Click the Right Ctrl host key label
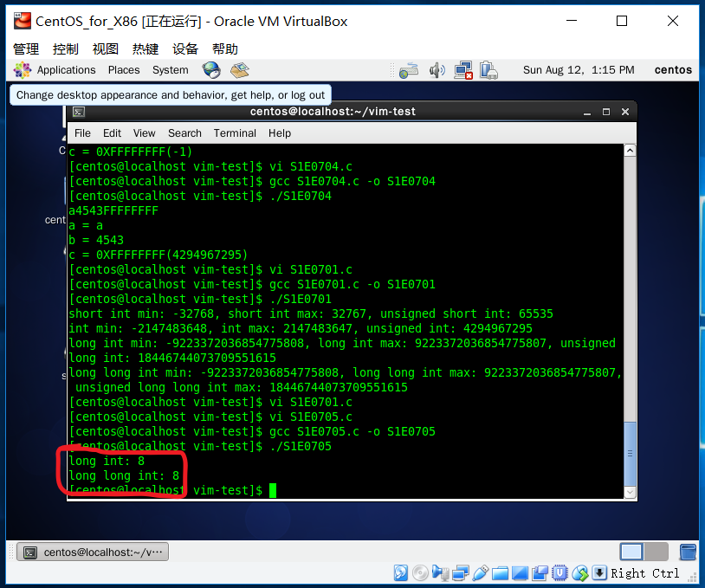 [x=644, y=573]
